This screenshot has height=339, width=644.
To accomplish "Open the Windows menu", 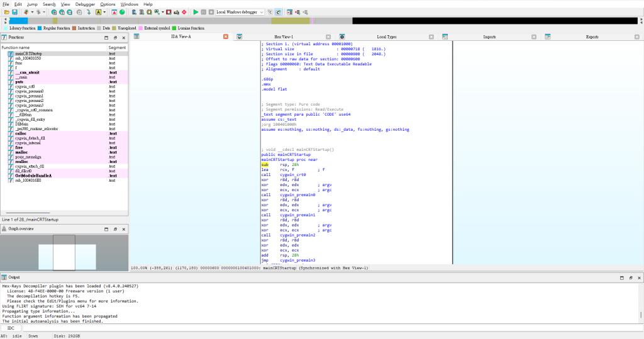I will click(129, 4).
